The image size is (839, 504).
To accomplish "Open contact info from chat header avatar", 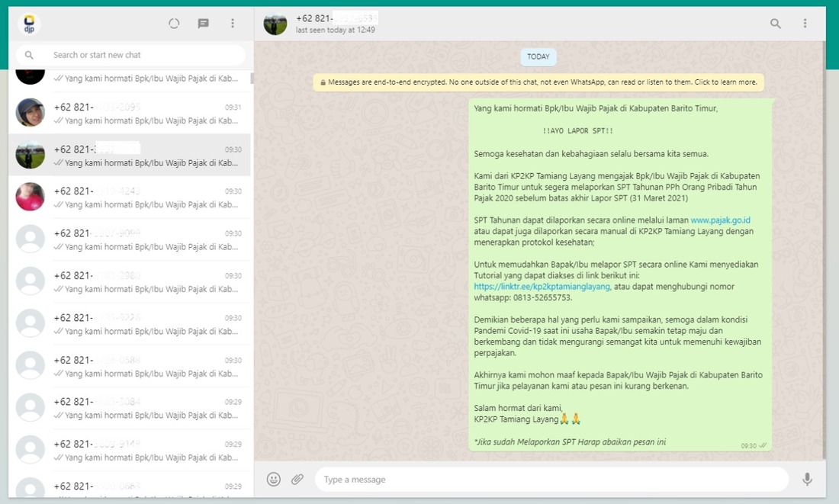I will pos(275,24).
